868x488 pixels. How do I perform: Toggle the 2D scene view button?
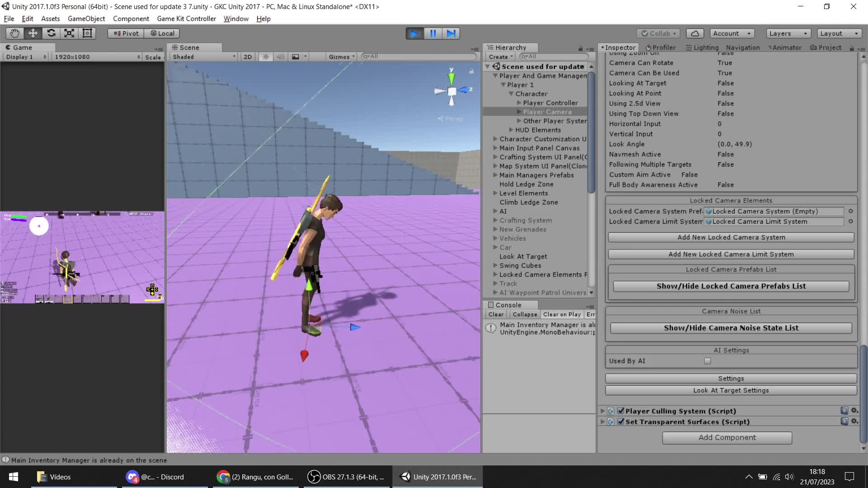(x=248, y=57)
